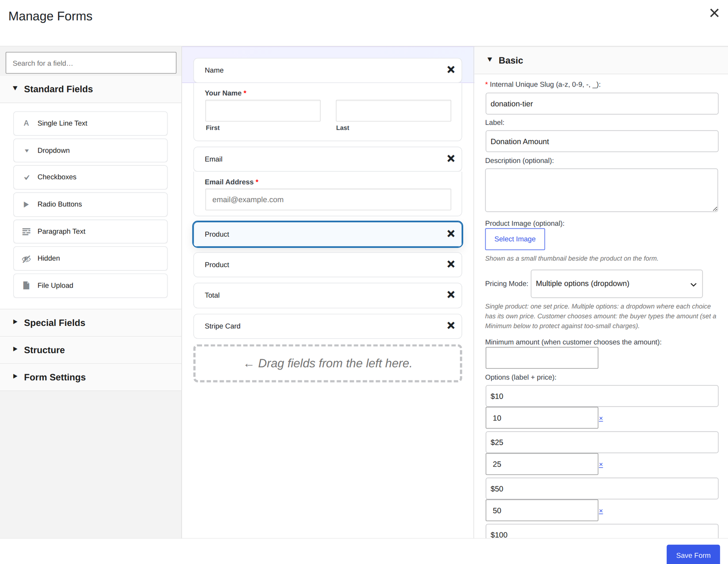Select the Total field header
Image resolution: width=728 pixels, height=564 pixels.
point(328,295)
